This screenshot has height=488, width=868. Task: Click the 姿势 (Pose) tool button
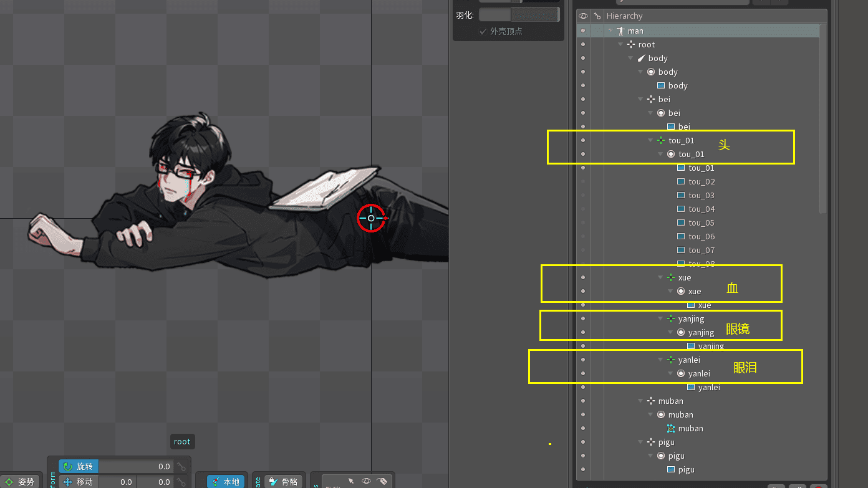coord(20,482)
